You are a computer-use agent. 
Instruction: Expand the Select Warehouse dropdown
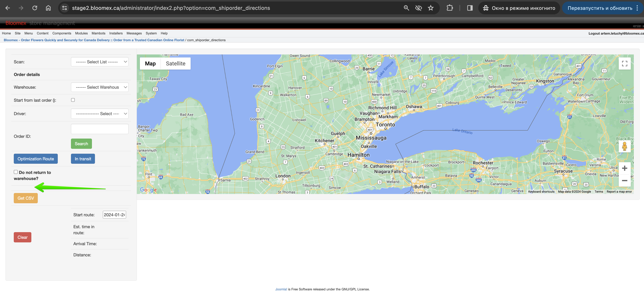click(x=99, y=87)
